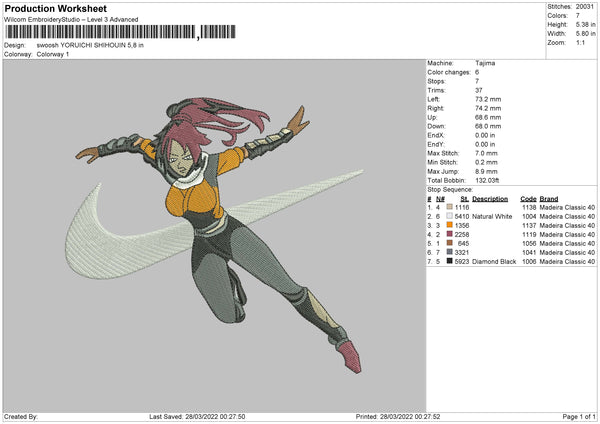Pick the maroon 2258 color swatch
Screen dimensions: 600x424
click(x=449, y=234)
